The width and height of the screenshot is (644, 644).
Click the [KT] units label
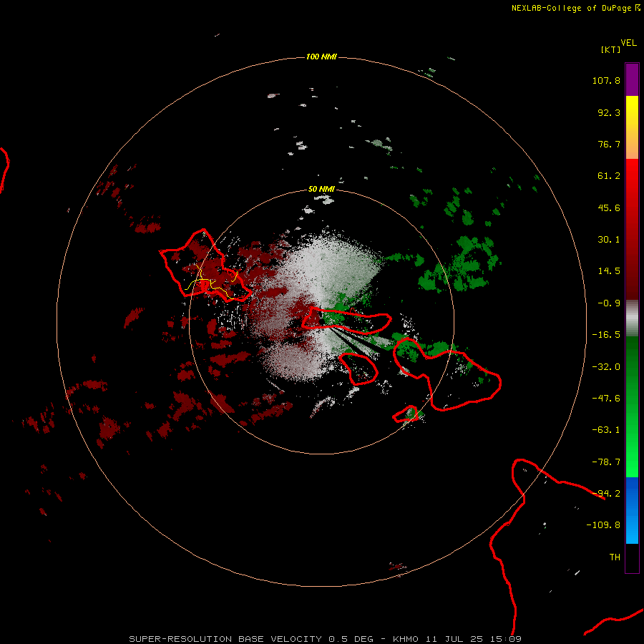611,49
